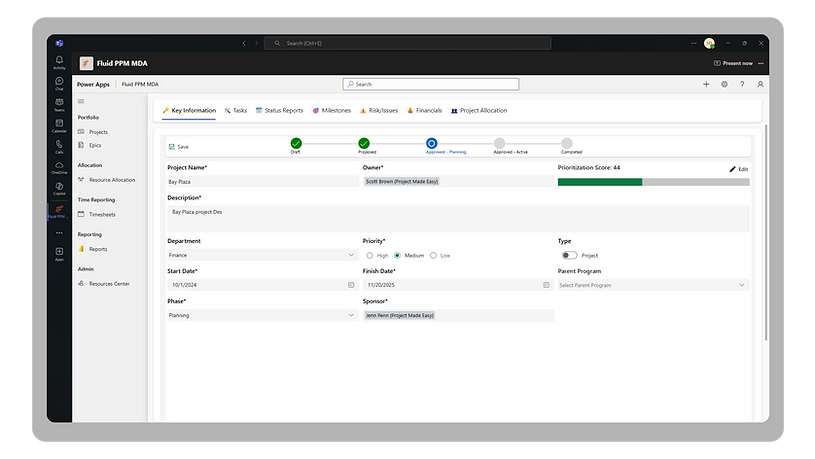This screenshot has width=815, height=459.
Task: Select the Approved - Planning stage circle
Action: coord(431,143)
